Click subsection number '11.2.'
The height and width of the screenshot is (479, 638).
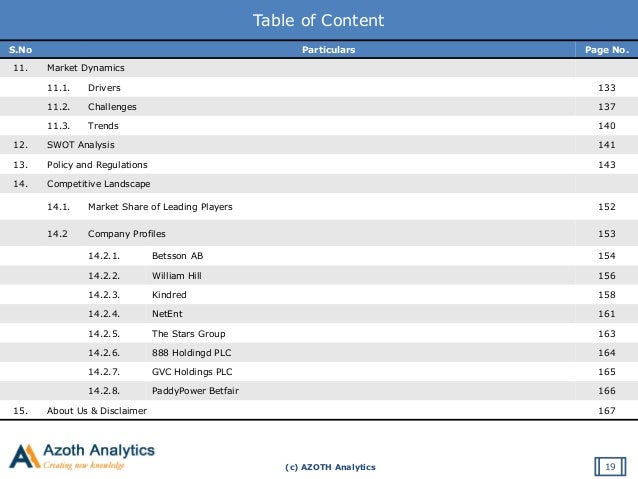pos(58,107)
